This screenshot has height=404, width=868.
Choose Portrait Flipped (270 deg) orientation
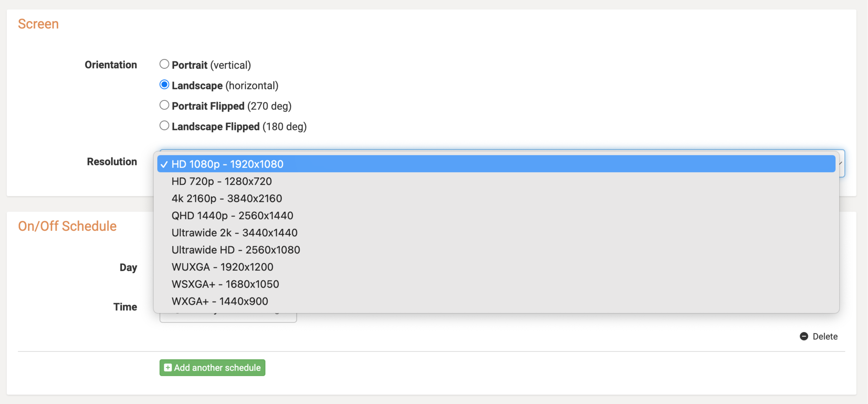pos(164,105)
